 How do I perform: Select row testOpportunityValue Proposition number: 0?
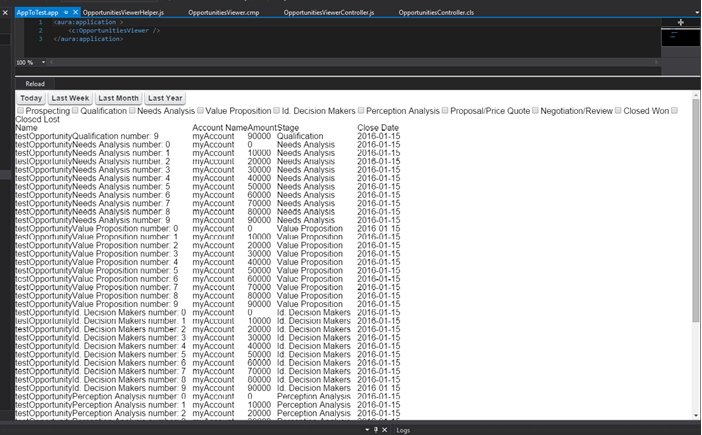[x=208, y=228]
